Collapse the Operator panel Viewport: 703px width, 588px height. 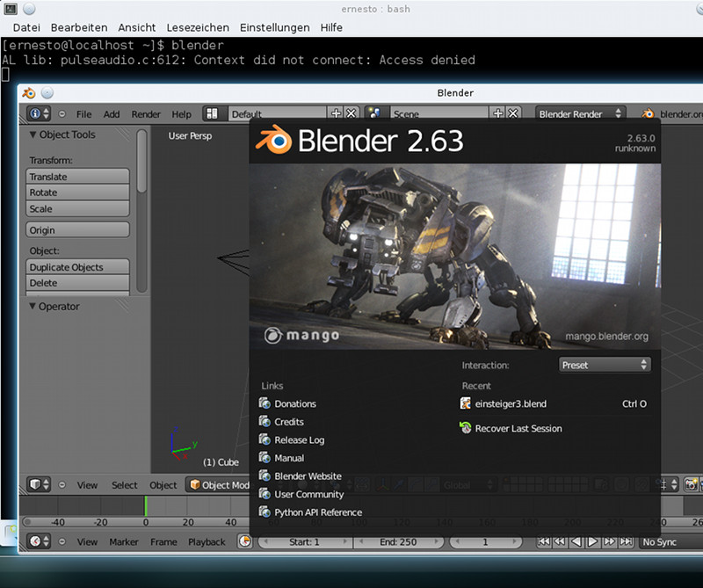[x=33, y=306]
